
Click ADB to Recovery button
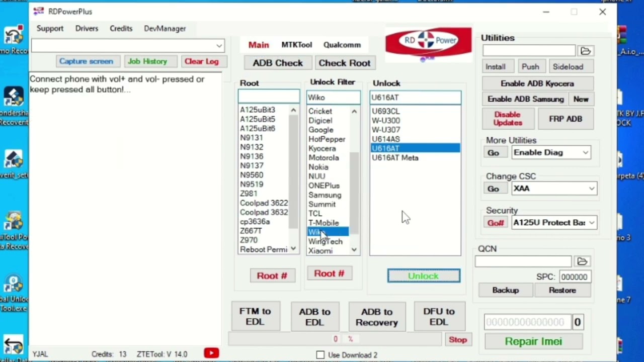(376, 317)
